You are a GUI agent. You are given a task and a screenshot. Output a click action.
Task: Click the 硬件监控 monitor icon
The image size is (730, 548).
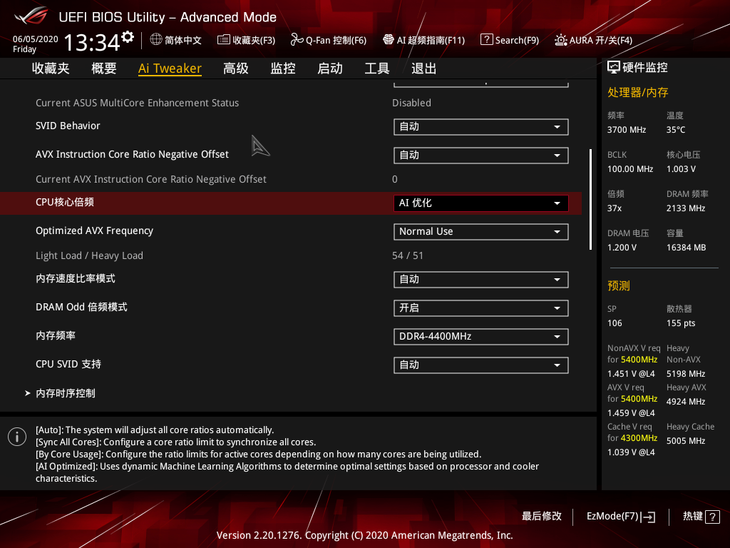(614, 68)
